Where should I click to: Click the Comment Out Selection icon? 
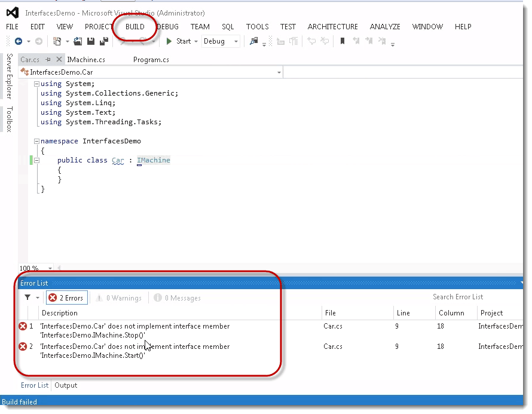[x=311, y=41]
